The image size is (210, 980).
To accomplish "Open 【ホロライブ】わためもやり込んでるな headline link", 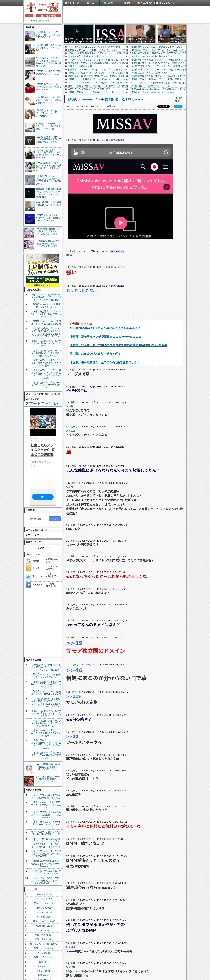I will click(x=94, y=47).
